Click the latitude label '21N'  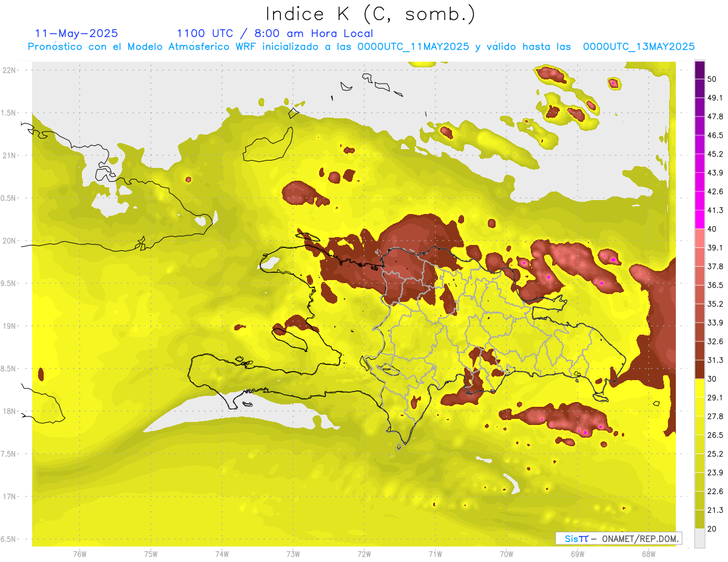(10, 155)
